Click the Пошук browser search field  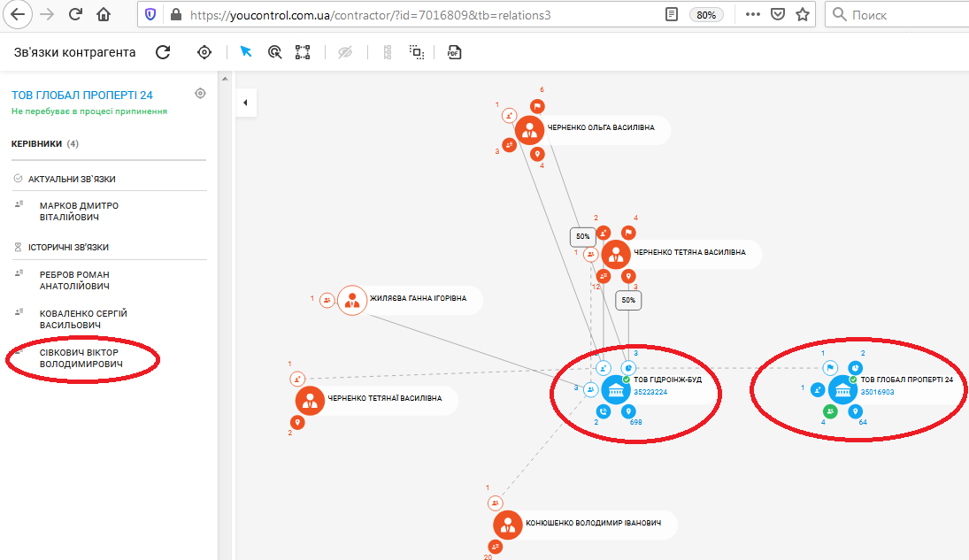pyautogui.click(x=898, y=15)
